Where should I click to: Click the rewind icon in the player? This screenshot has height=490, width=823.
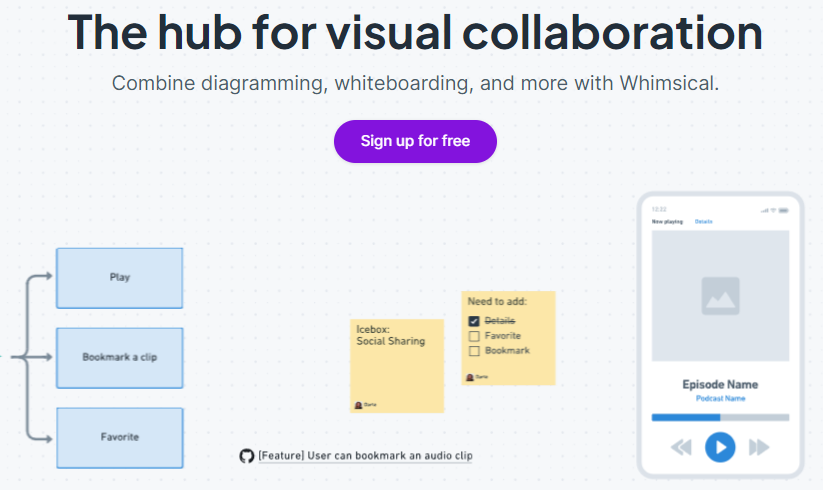click(681, 447)
